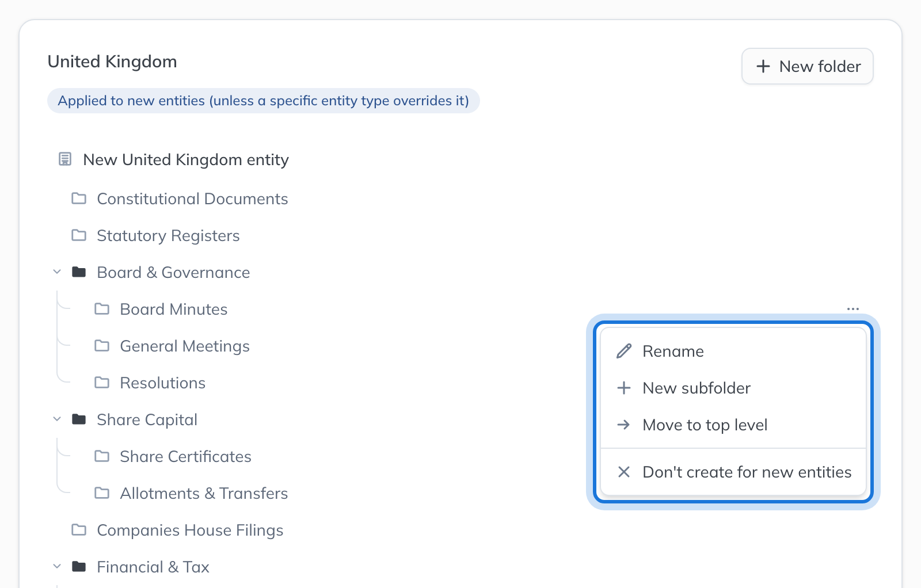
Task: Select the Resolutions subfolder
Action: coord(163,383)
